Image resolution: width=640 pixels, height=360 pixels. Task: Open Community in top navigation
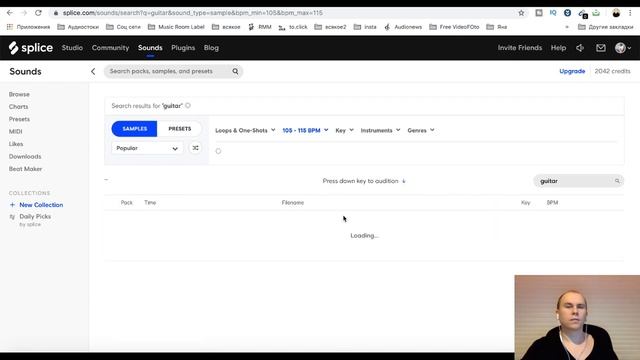(x=110, y=48)
